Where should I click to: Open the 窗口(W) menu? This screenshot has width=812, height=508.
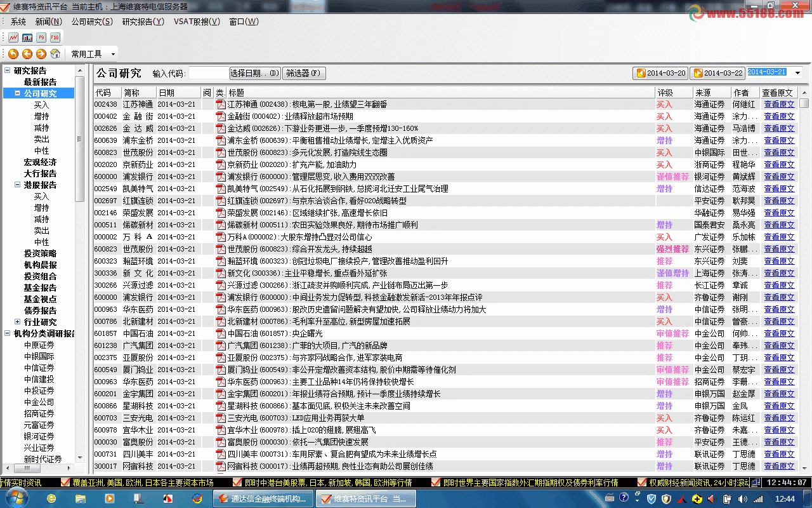244,22
